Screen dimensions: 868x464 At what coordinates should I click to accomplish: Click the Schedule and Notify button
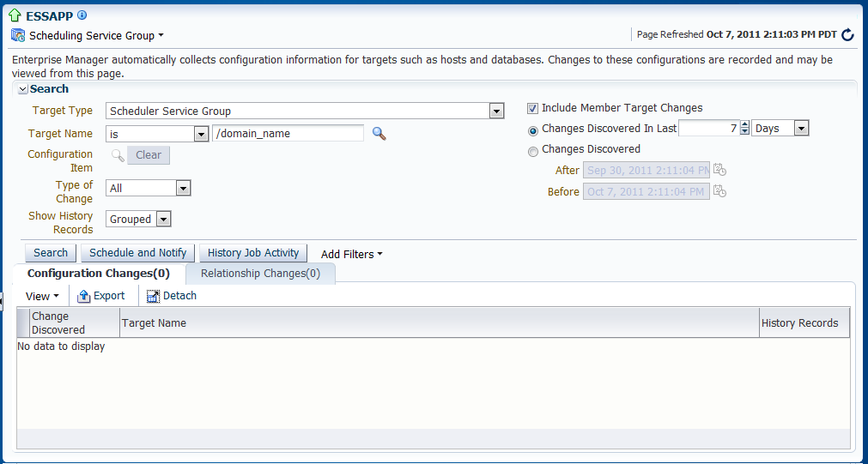pos(138,253)
